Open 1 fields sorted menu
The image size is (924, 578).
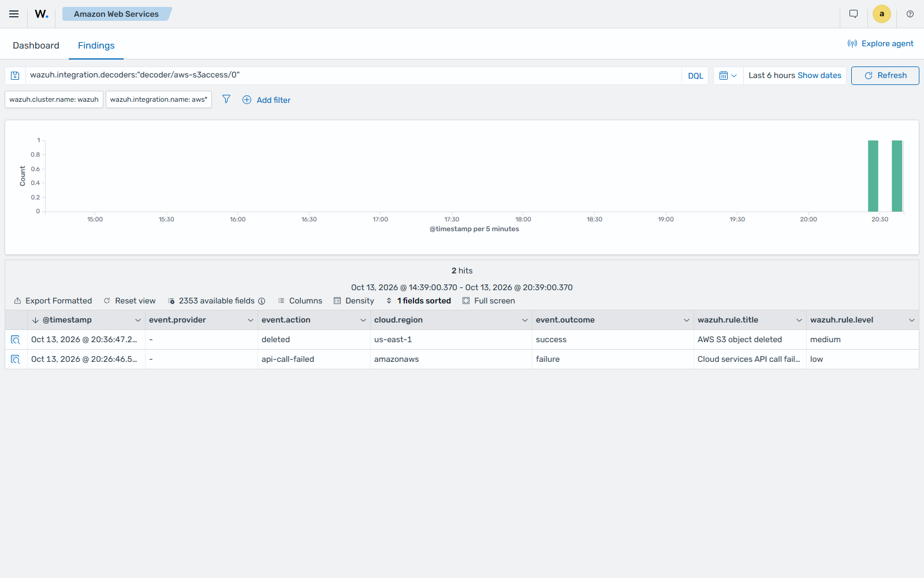419,301
